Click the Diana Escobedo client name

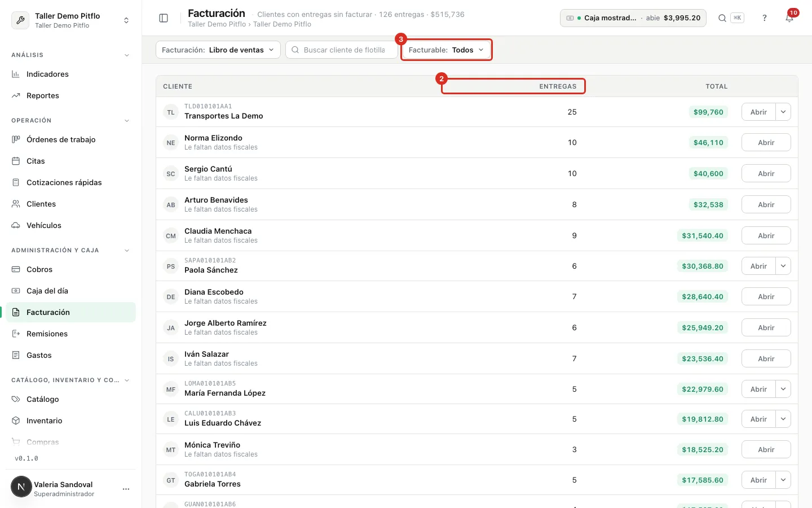tap(214, 292)
